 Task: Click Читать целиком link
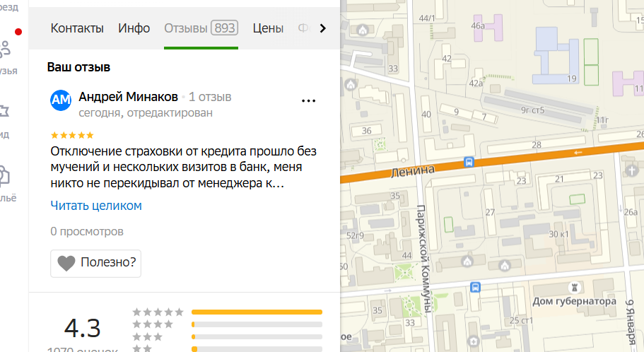pyautogui.click(x=96, y=206)
